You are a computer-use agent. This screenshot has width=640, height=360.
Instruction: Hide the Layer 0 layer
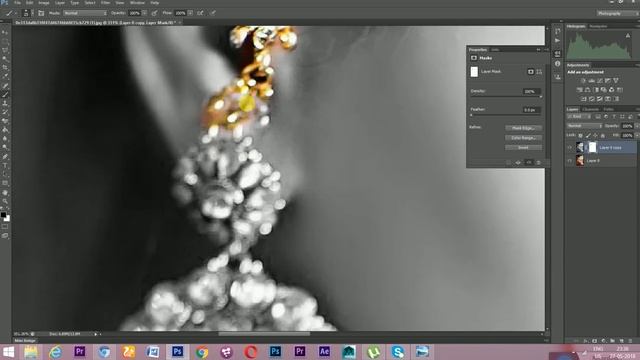pos(570,161)
